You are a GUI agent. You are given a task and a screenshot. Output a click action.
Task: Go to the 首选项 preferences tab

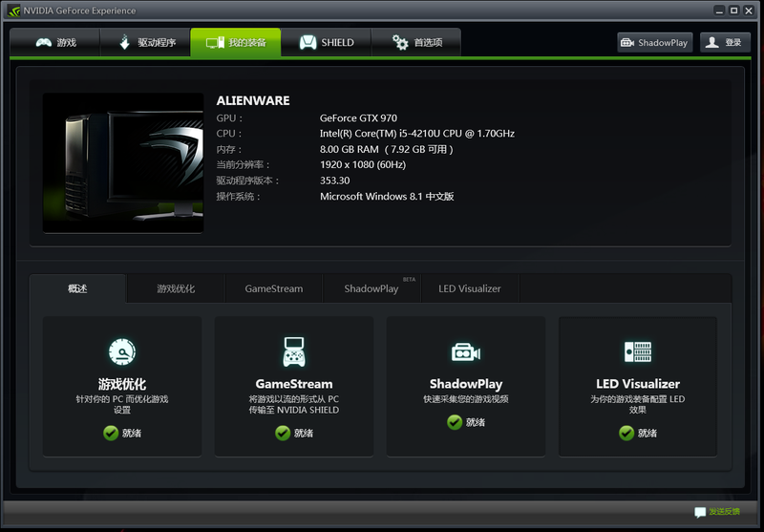(x=416, y=42)
